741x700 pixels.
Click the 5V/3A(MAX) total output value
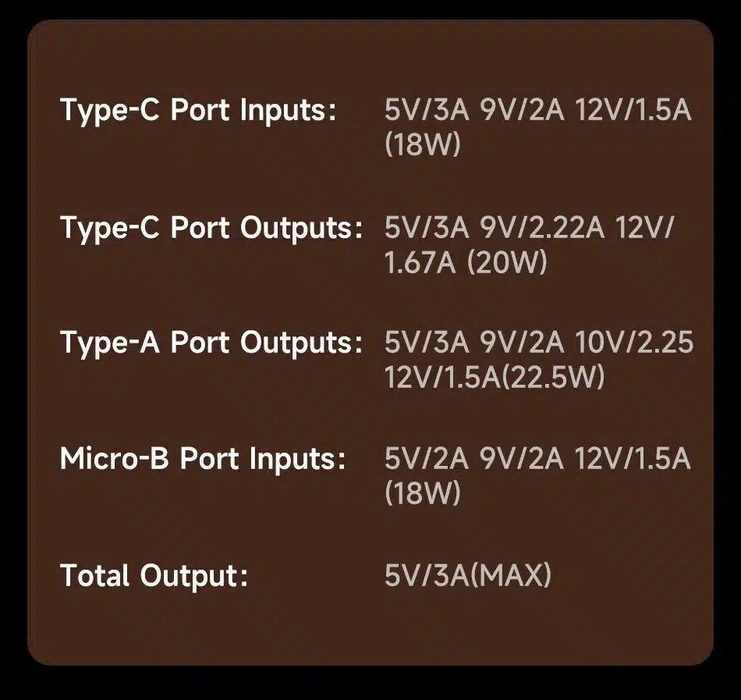(468, 576)
